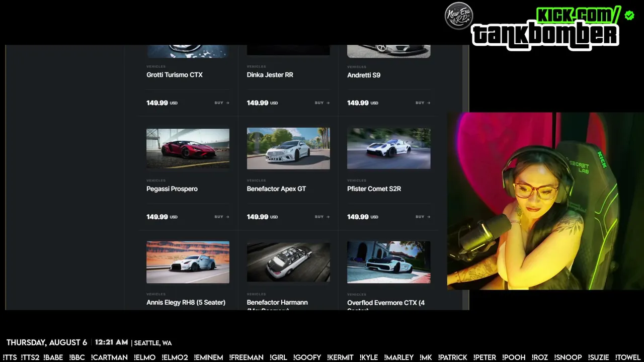Viewport: 644px width, 362px height.
Task: Click the 149.99 price under Pegassi Prospero
Action: [x=157, y=217]
